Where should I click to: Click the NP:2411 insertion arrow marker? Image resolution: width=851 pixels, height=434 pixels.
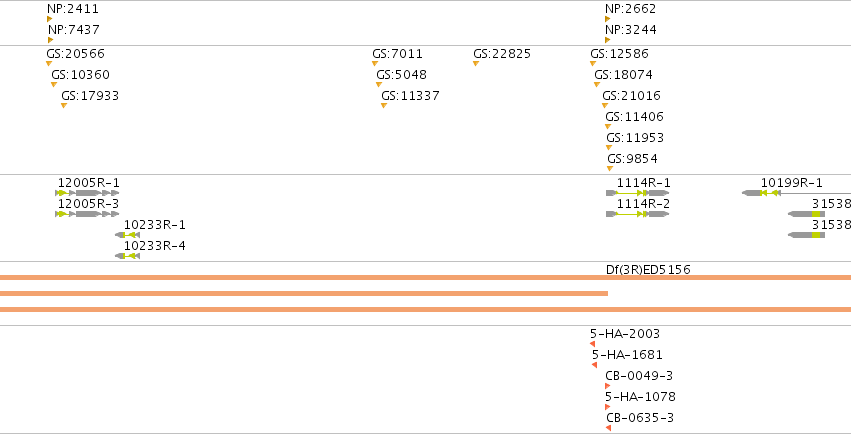click(49, 19)
